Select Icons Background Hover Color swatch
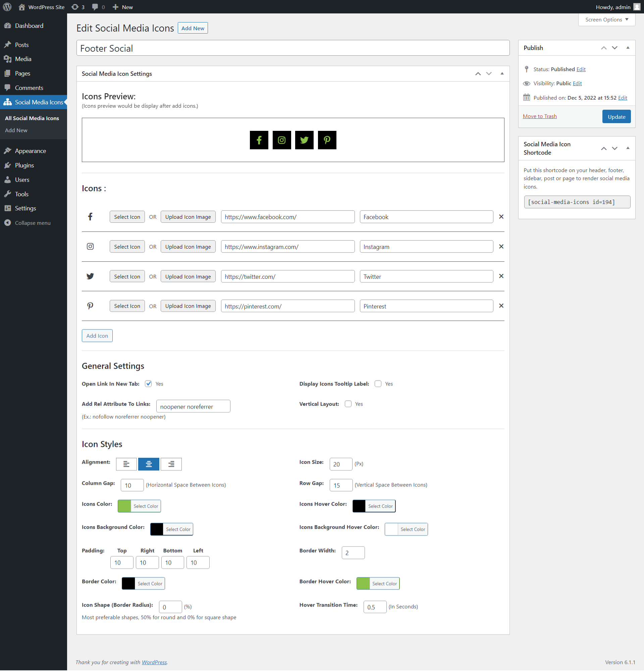Screen dimensions: 644x671 pos(389,529)
